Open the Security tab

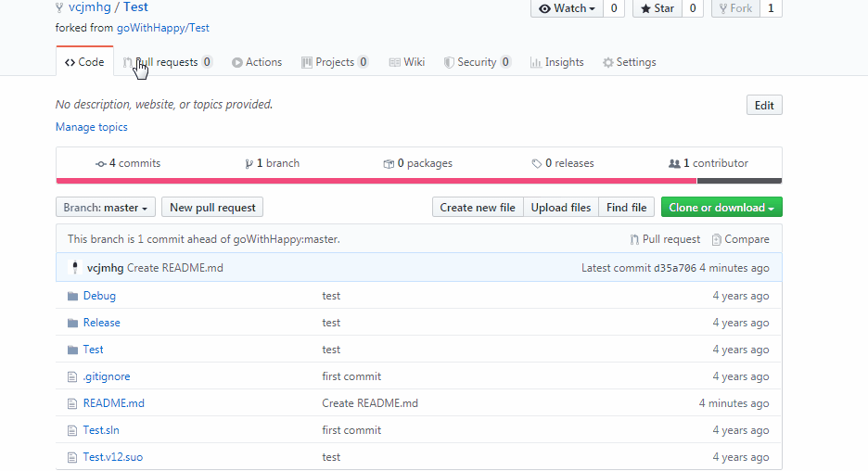pyautogui.click(x=477, y=62)
